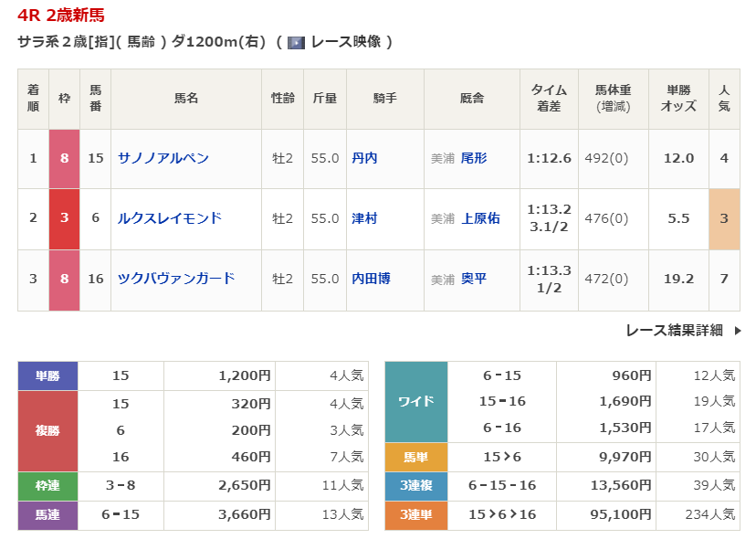Click the 複勝 payout label
756x539 pixels.
[47, 430]
